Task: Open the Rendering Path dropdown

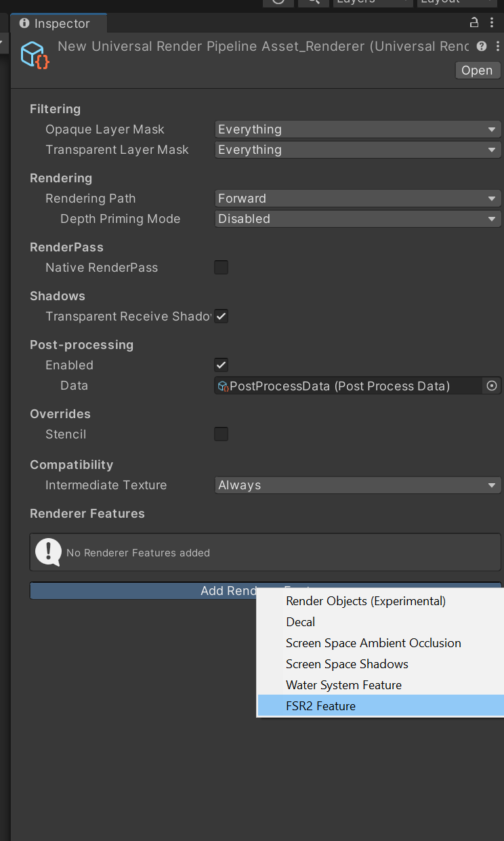Action: tap(358, 199)
